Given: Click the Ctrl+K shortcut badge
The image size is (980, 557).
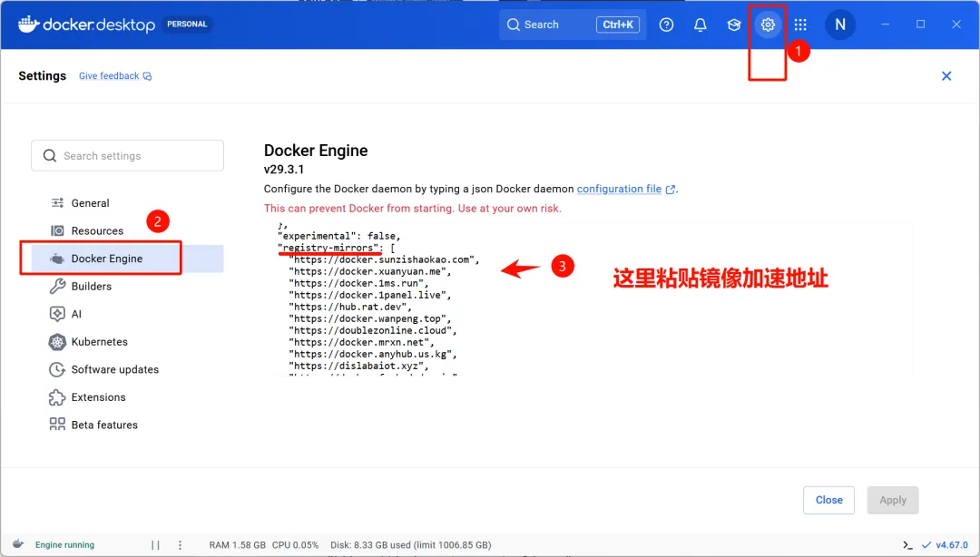Looking at the screenshot, I should tap(618, 24).
